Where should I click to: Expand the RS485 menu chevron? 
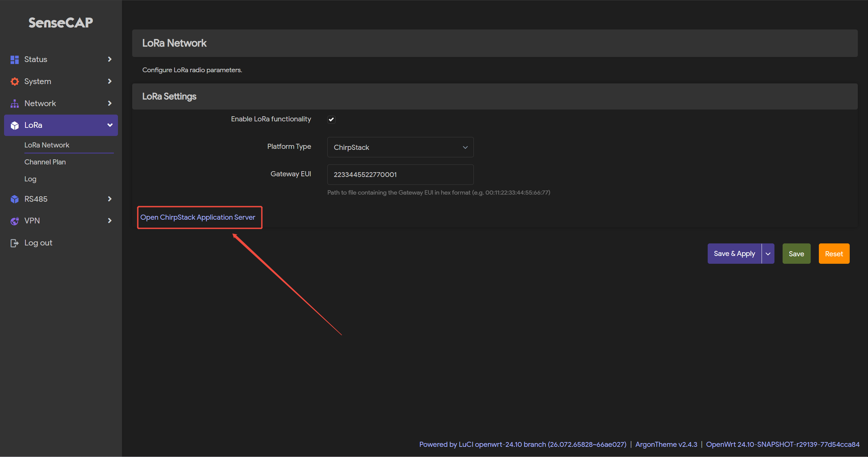[x=109, y=199]
